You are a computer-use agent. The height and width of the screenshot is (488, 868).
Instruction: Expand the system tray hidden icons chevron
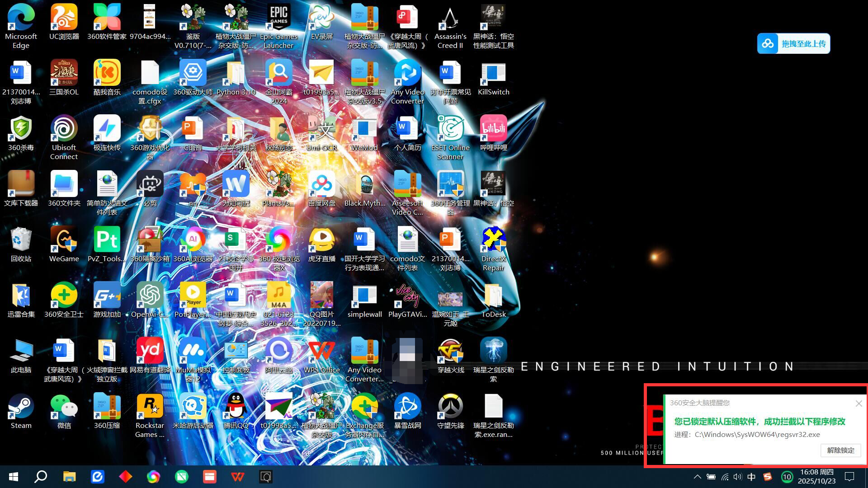pos(697,477)
